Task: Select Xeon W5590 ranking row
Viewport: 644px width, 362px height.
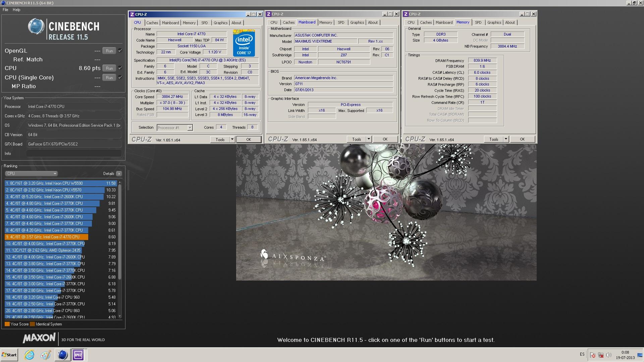Action: (60, 183)
